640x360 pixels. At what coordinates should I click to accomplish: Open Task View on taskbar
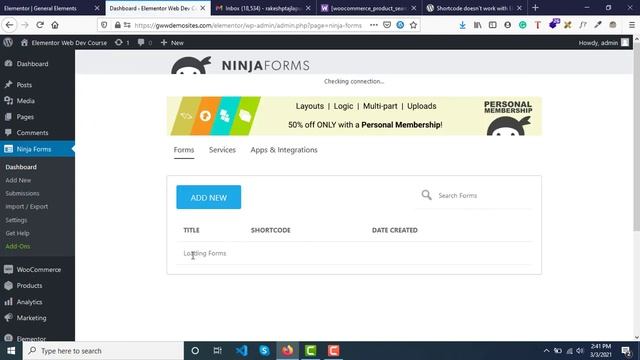[x=218, y=351]
